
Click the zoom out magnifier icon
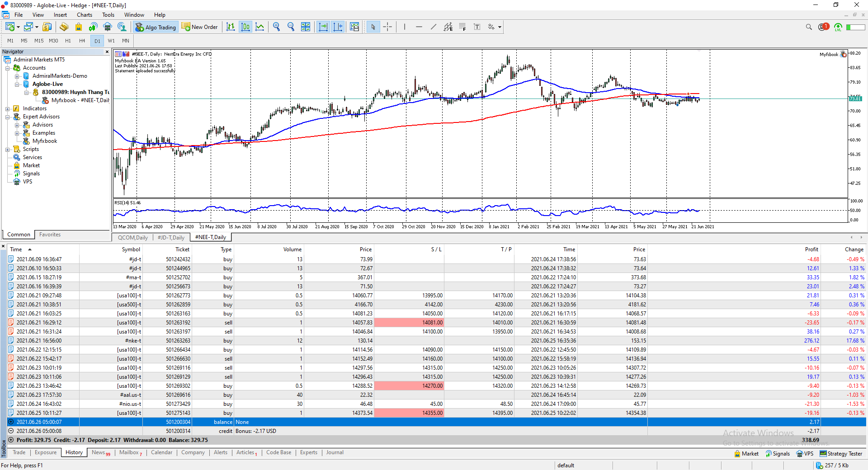(x=291, y=27)
